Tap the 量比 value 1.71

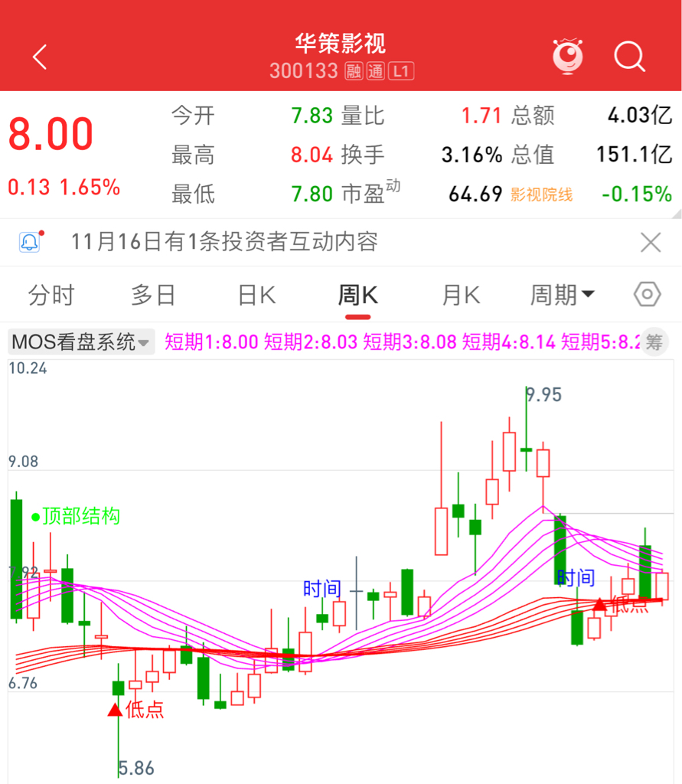[x=481, y=116]
